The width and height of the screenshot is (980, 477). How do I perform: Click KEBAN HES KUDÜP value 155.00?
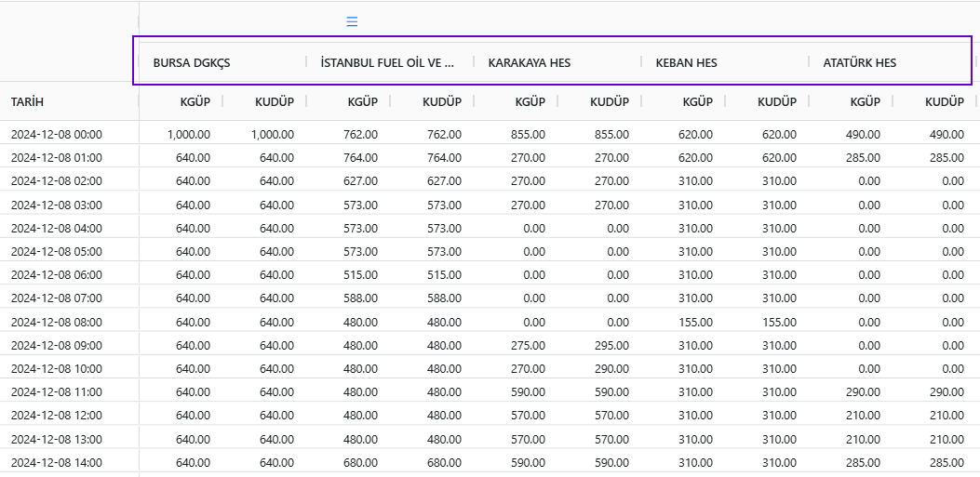coord(779,322)
